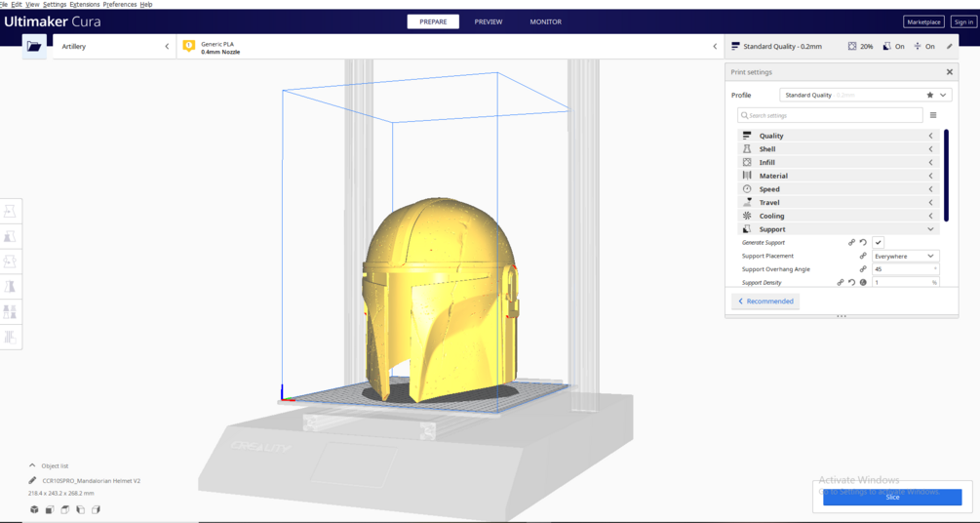Open file using the folder icon
The height and width of the screenshot is (523, 980).
tap(34, 46)
